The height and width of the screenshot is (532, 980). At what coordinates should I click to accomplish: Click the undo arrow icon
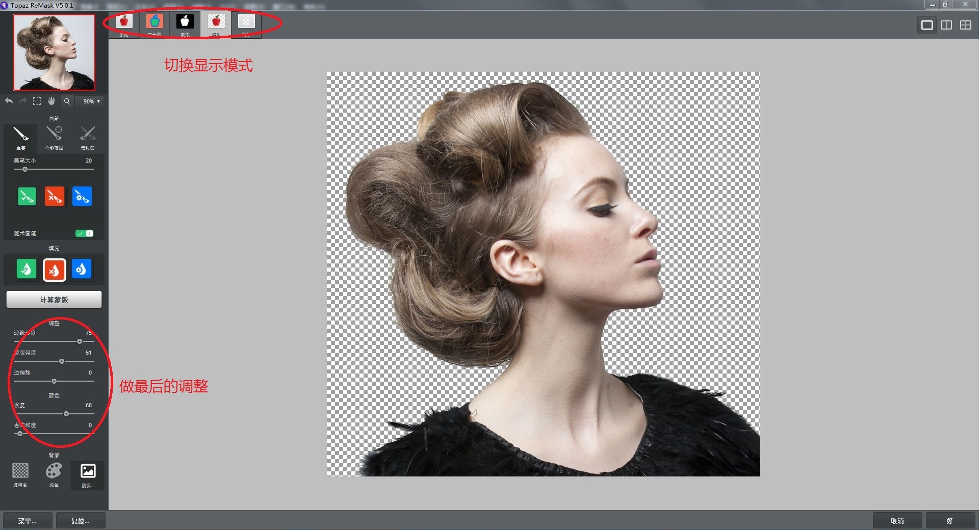[x=9, y=101]
